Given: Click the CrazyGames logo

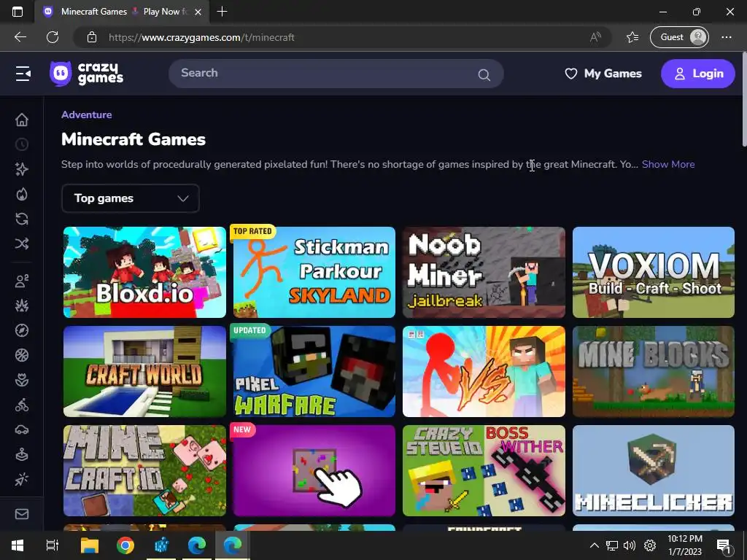Looking at the screenshot, I should coord(86,74).
